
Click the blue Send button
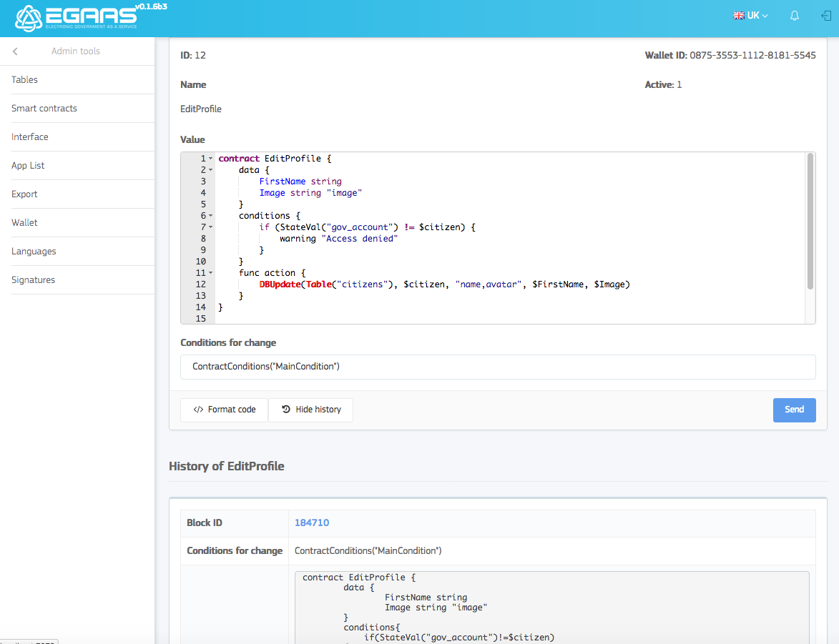coord(794,410)
